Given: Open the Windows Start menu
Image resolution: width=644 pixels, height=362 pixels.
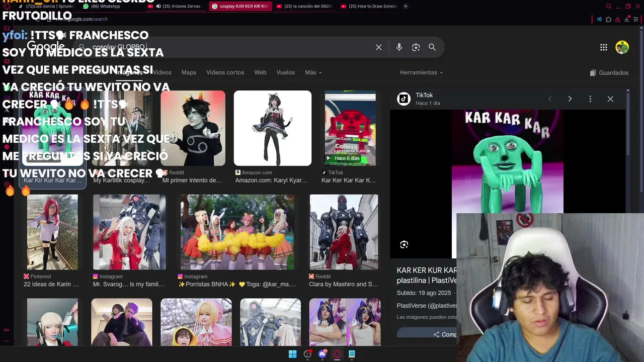Looking at the screenshot, I should [292, 354].
